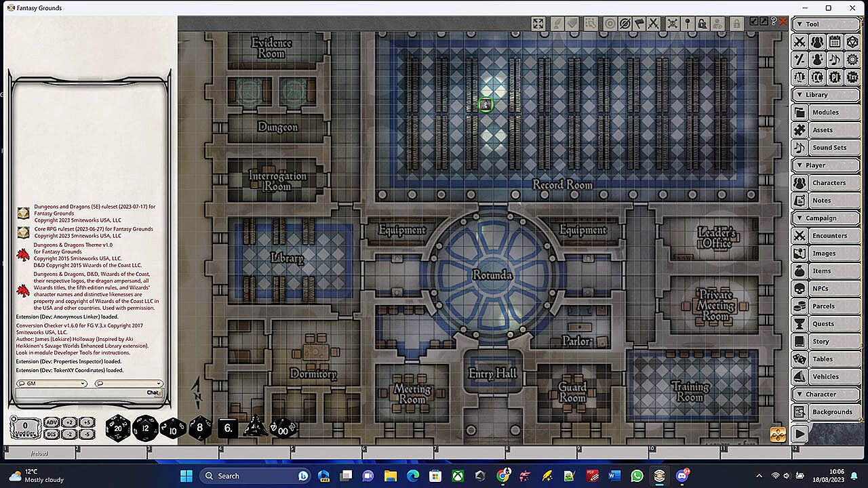Viewport: 868px width, 488px height.
Task: Select the pin marker icon in map toolbar
Action: 688,24
